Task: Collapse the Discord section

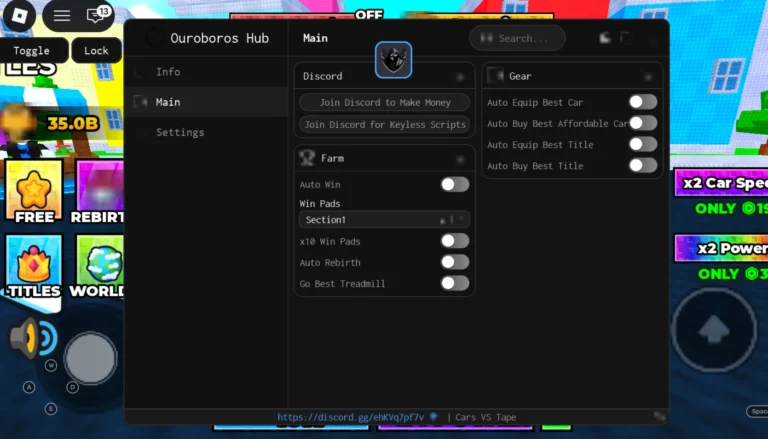Action: coord(460,76)
